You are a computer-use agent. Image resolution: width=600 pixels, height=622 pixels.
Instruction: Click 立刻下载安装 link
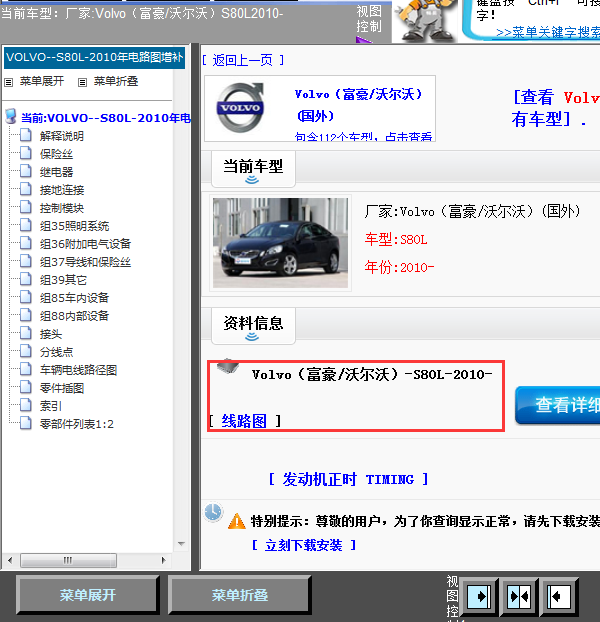[x=304, y=545]
